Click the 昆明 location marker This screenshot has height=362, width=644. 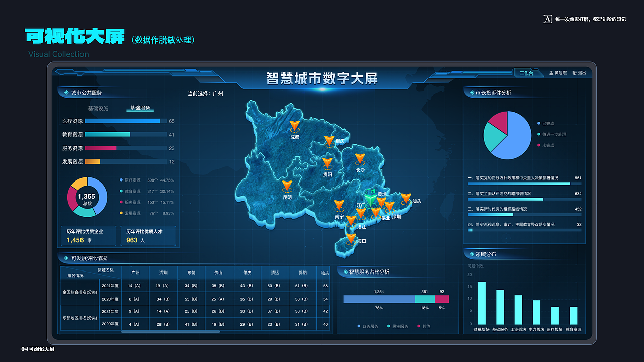pyautogui.click(x=287, y=186)
